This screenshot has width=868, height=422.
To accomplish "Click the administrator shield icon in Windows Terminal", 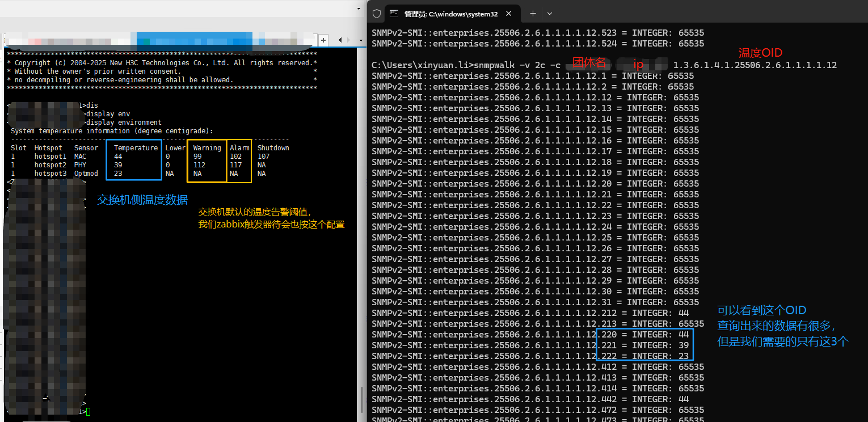I will pyautogui.click(x=377, y=14).
